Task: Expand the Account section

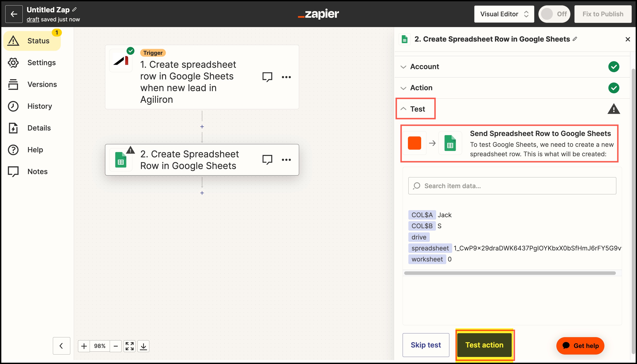Action: point(425,67)
